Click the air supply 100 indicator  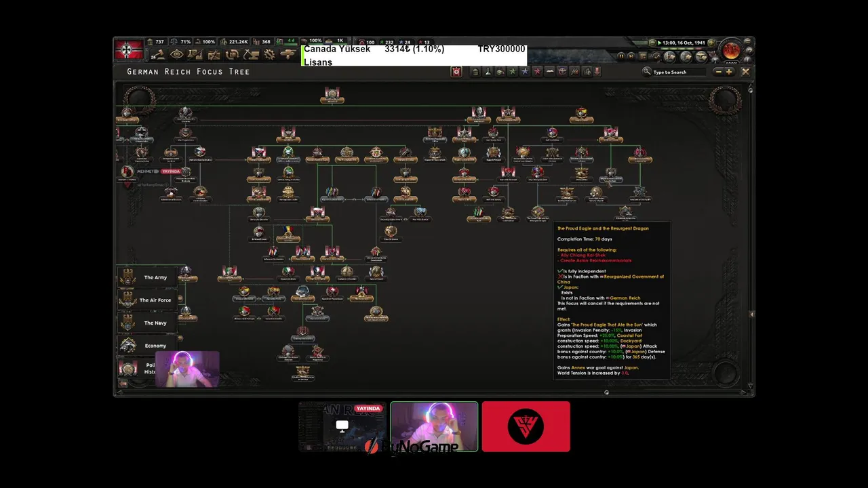coord(367,42)
